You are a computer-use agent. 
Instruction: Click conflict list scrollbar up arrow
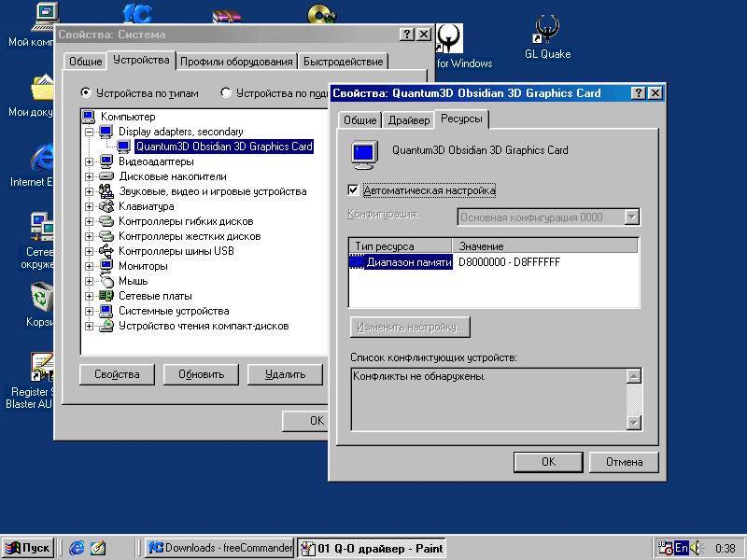tap(634, 376)
